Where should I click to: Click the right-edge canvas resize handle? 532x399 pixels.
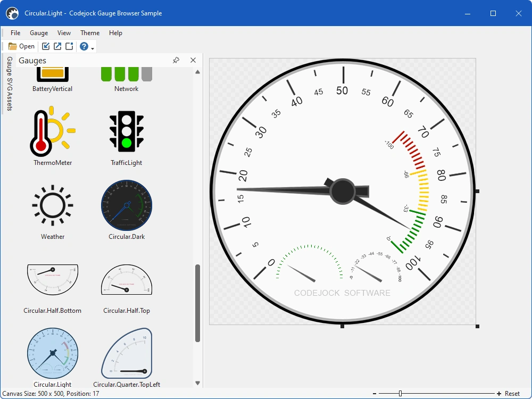(477, 192)
